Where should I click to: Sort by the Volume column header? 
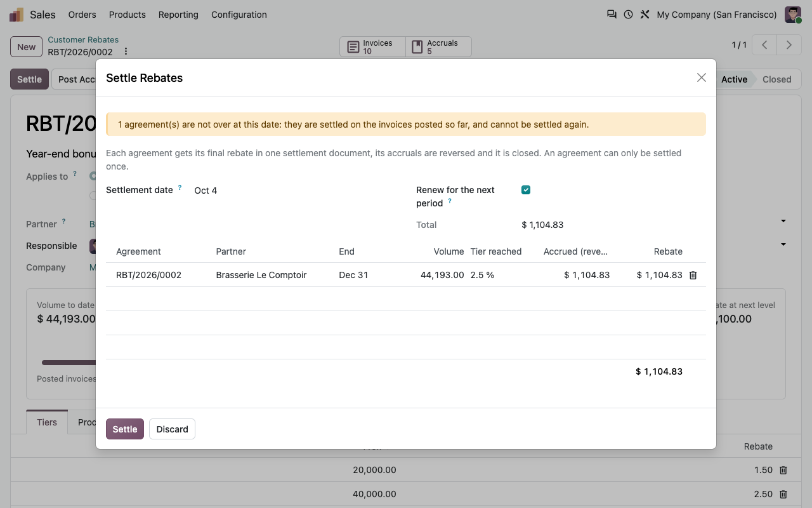[x=449, y=251]
